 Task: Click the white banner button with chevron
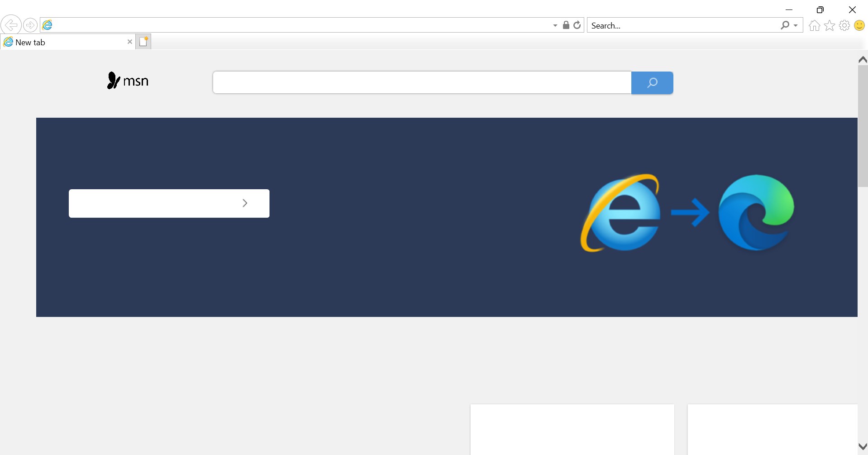169,203
